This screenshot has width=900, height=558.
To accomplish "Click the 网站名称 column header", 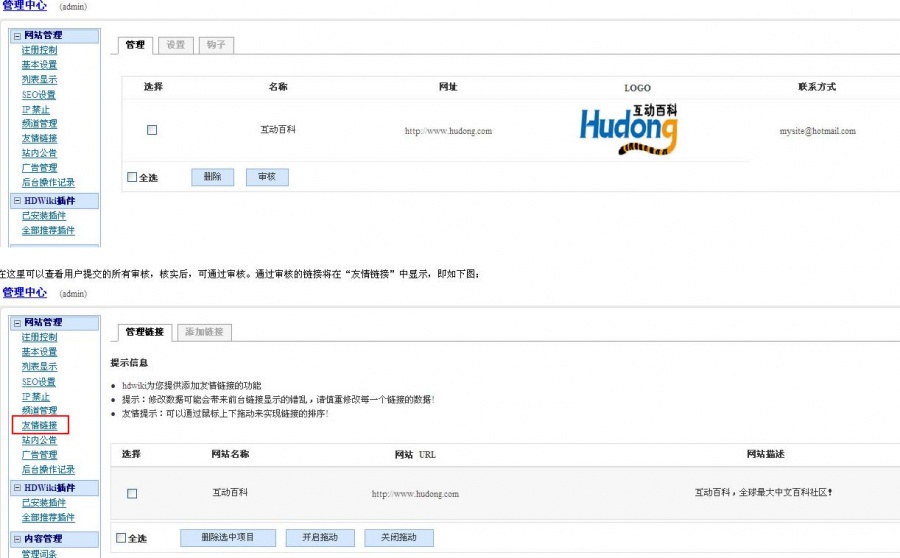I will coord(230,454).
